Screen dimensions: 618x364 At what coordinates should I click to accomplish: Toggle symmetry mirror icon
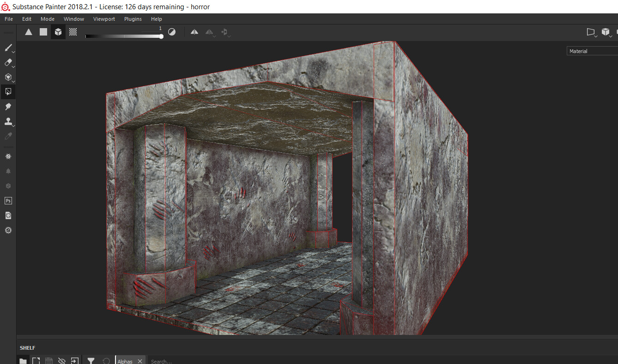[x=194, y=32]
